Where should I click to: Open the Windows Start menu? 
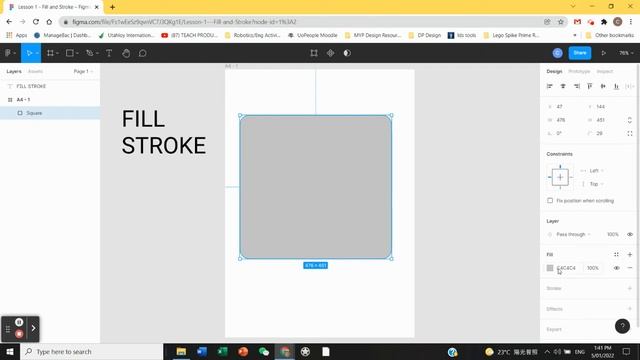tap(10, 351)
